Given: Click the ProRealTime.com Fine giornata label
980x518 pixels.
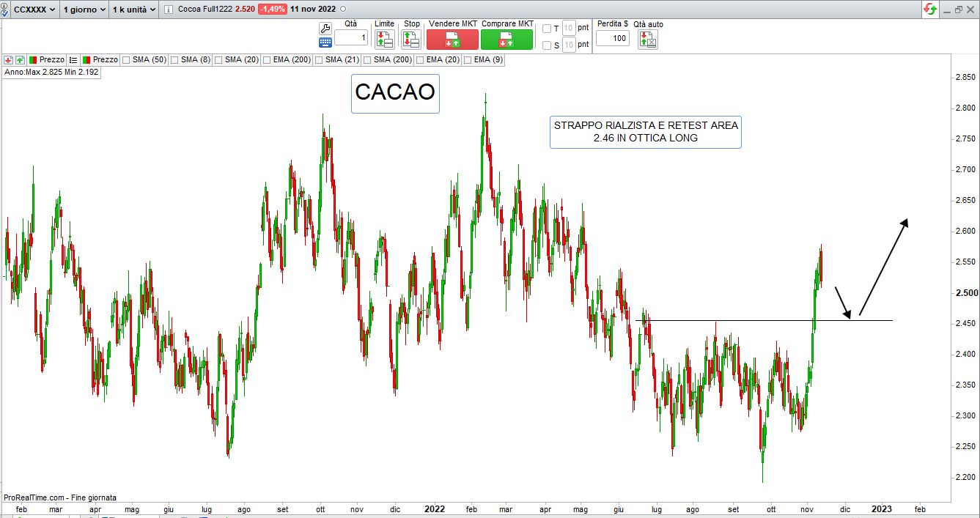Looking at the screenshot, I should 60,497.
